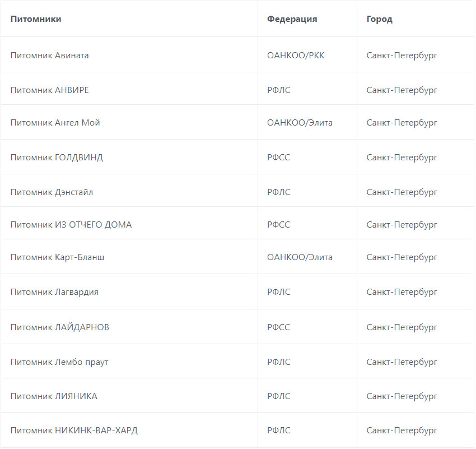The height and width of the screenshot is (449, 476).
Task: Click Питомник Лагвардия name
Action: 54,292
